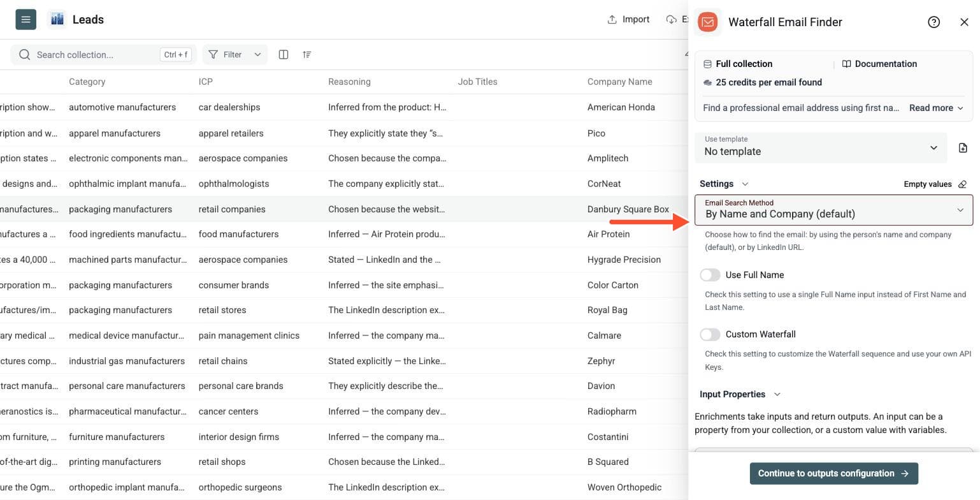Click the Search collection input field
This screenshot has width=980, height=500.
click(103, 55)
